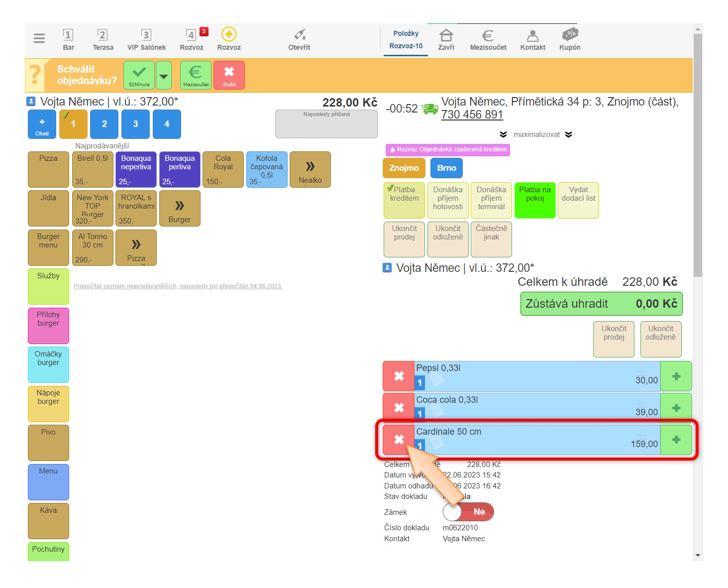
Task: Open the VIP Salónek tab
Action: pyautogui.click(x=146, y=39)
